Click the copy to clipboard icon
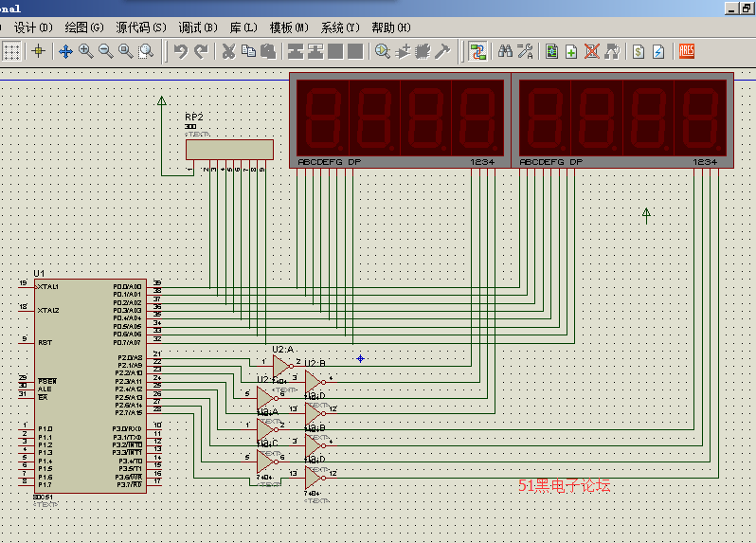Image resolution: width=756 pixels, height=543 pixels. click(x=248, y=51)
